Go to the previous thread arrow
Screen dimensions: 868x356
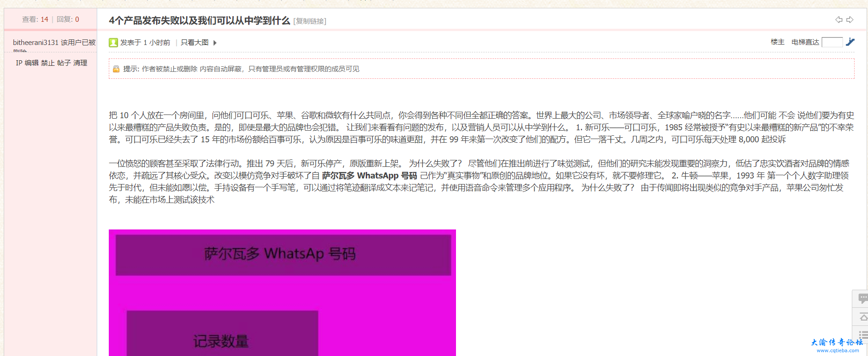[839, 20]
